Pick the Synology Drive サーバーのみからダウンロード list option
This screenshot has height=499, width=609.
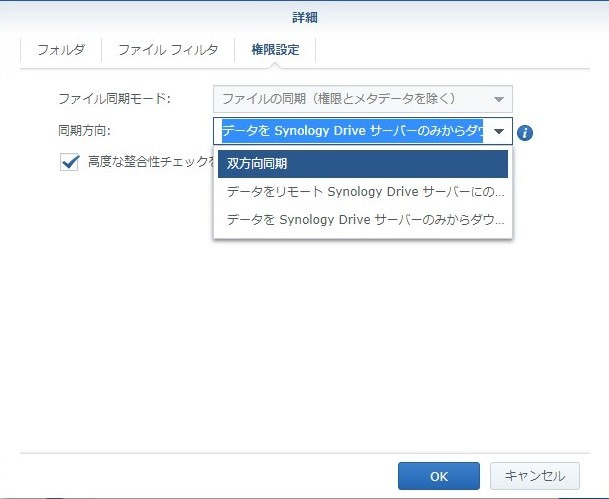pos(363,218)
